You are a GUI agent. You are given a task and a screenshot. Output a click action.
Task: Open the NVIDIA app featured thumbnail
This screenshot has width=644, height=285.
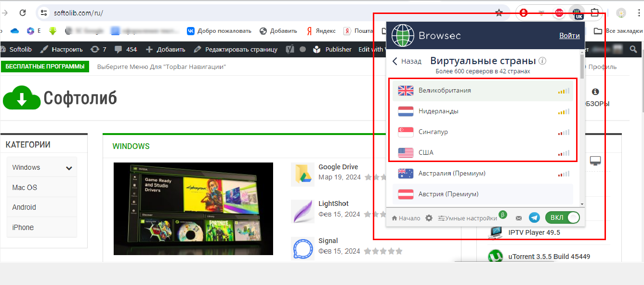click(193, 209)
